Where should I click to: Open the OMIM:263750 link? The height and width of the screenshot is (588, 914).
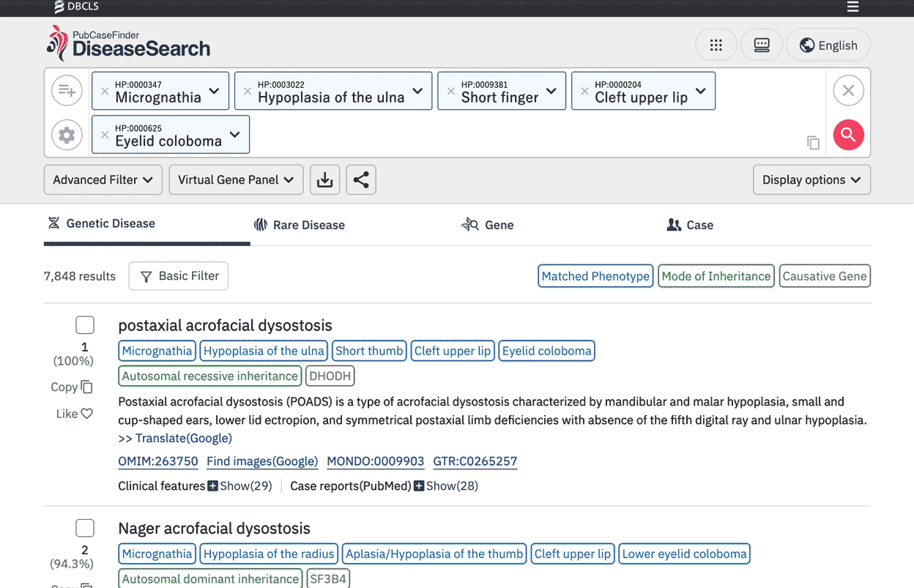coord(158,461)
